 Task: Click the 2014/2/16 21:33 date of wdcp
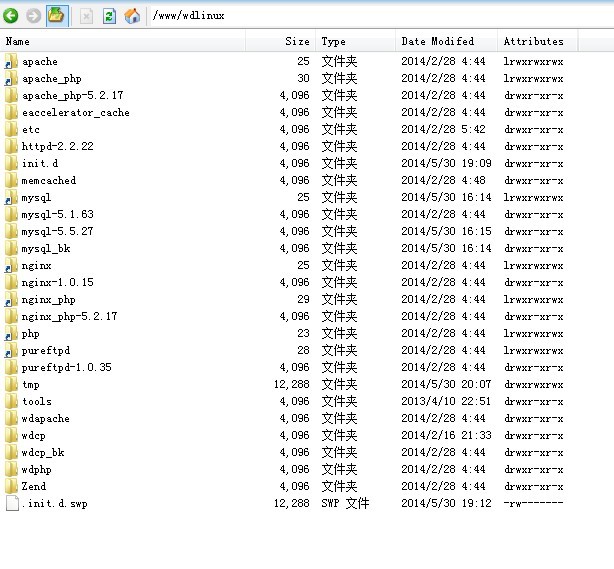point(446,435)
